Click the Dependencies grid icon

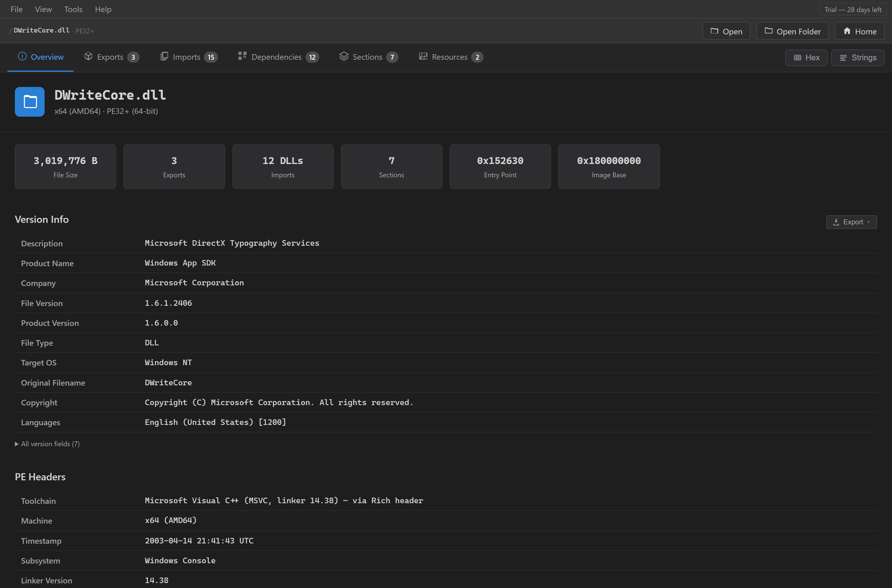(242, 56)
